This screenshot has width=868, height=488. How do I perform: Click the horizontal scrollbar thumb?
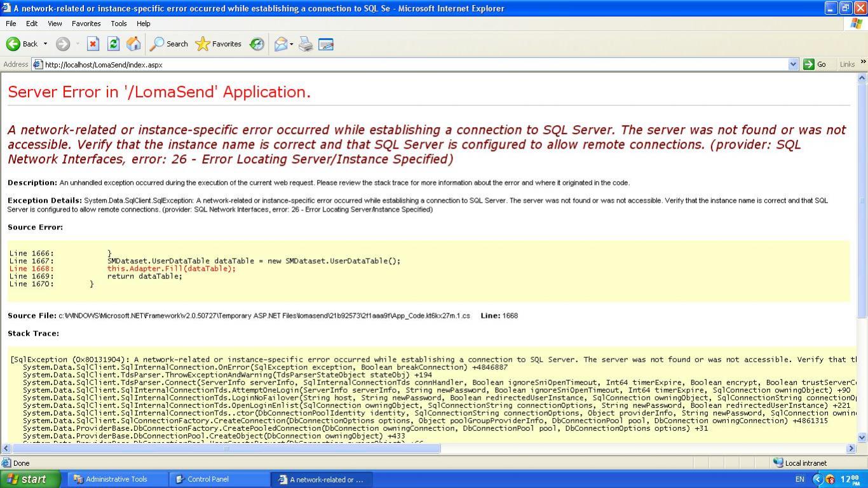coord(226,448)
